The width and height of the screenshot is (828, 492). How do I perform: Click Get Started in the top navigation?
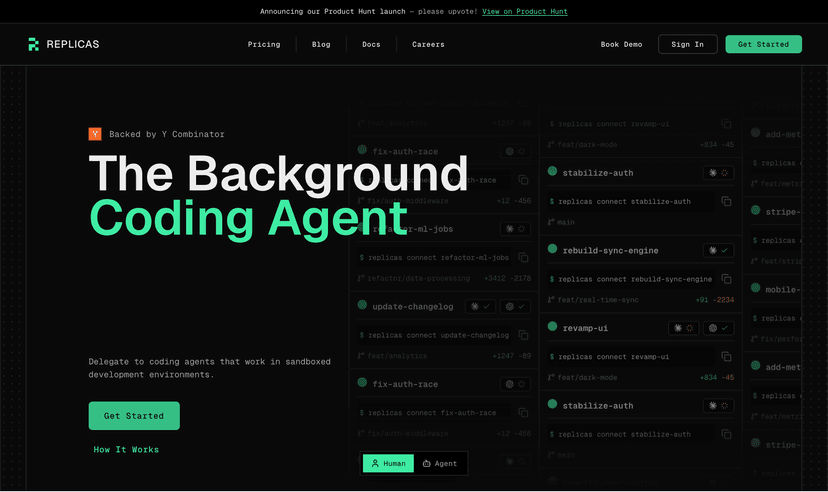[x=764, y=44]
